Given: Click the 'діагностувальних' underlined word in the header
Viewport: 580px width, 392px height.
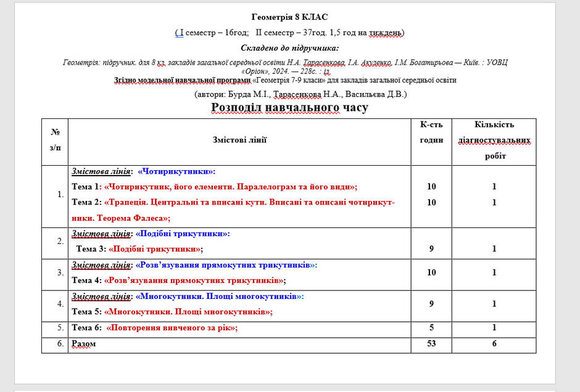Looking at the screenshot, I should 494,141.
